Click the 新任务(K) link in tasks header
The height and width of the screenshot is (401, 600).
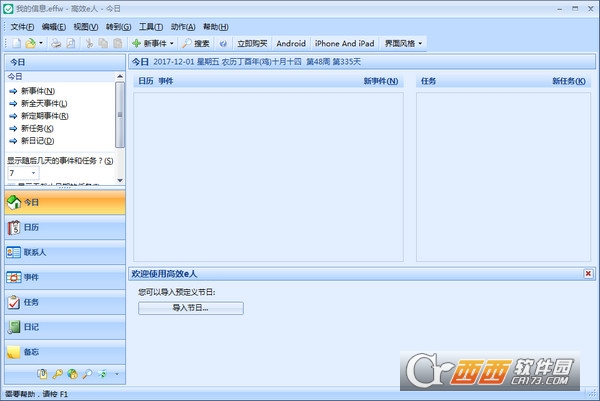point(569,81)
